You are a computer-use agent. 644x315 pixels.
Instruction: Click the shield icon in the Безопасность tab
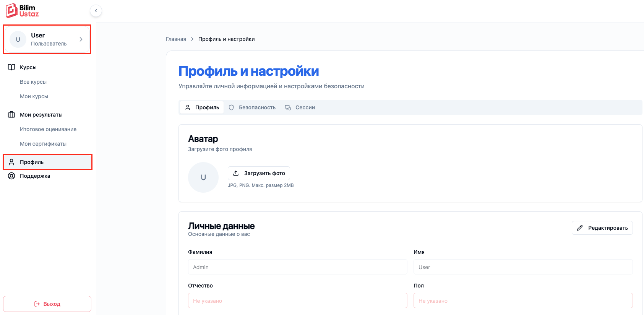pos(231,107)
